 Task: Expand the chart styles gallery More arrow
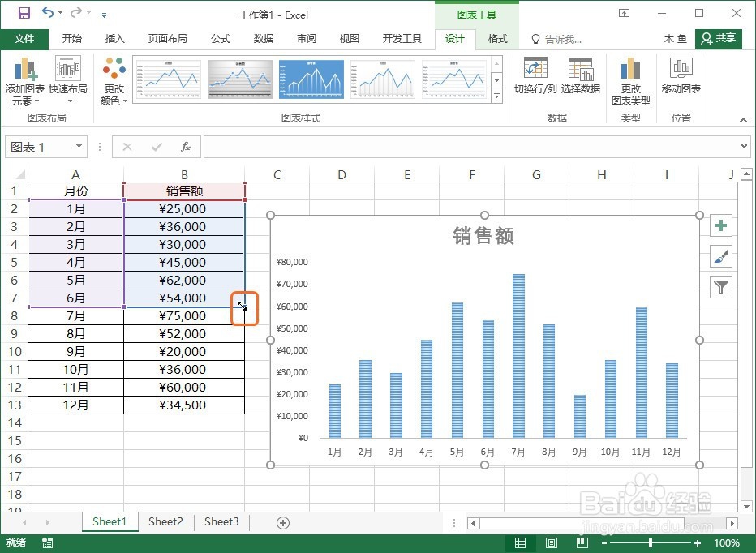(497, 95)
